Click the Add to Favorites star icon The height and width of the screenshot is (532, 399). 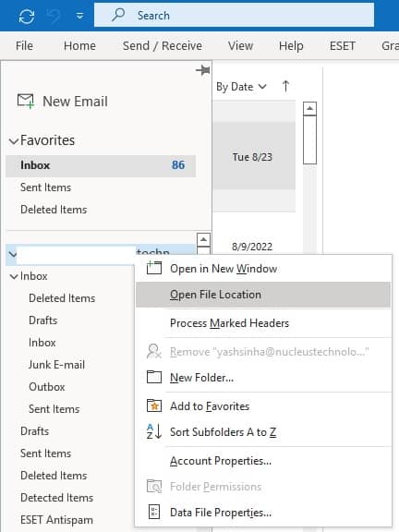click(154, 405)
